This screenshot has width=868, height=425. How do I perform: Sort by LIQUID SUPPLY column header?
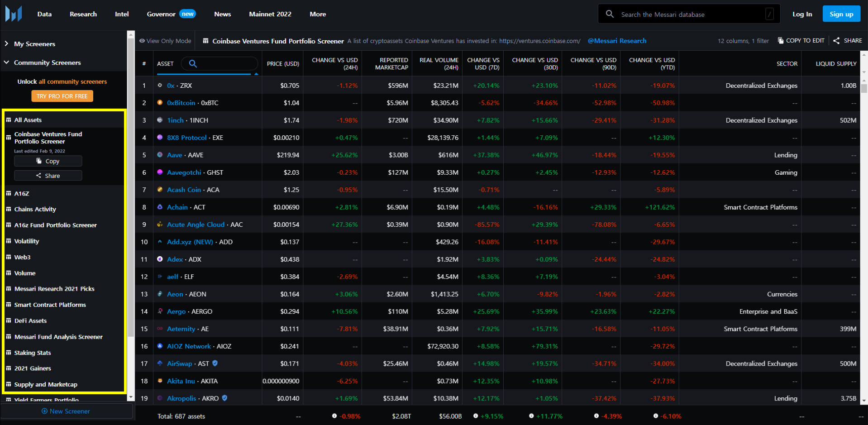click(x=836, y=64)
